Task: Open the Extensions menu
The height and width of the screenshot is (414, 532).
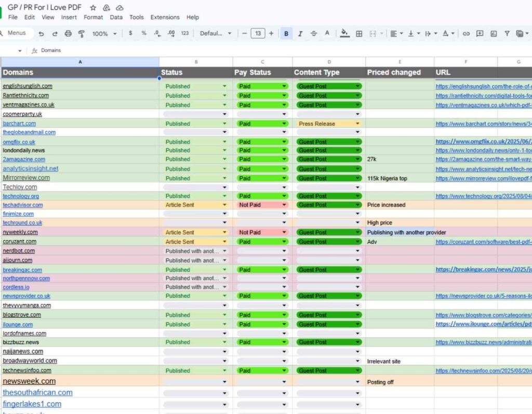Action: pyautogui.click(x=165, y=17)
